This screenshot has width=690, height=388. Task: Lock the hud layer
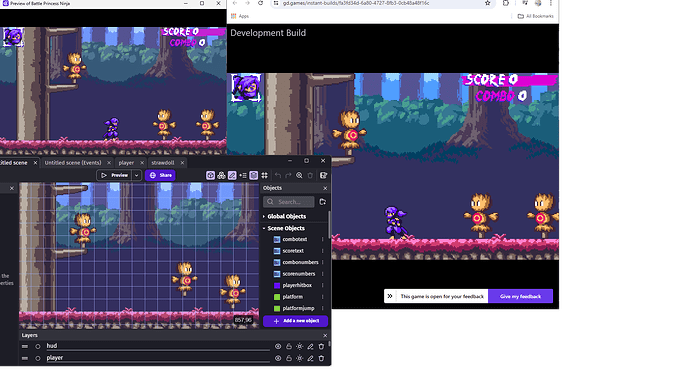point(289,346)
